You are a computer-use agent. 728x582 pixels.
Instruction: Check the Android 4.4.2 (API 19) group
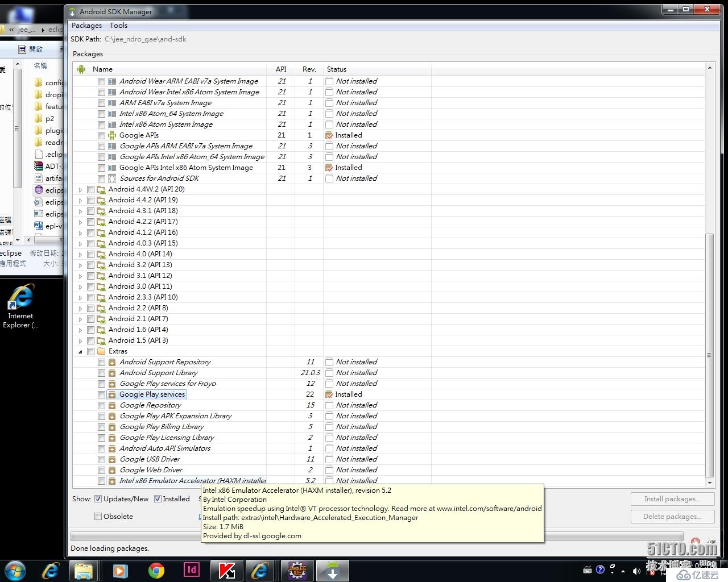[90, 200]
